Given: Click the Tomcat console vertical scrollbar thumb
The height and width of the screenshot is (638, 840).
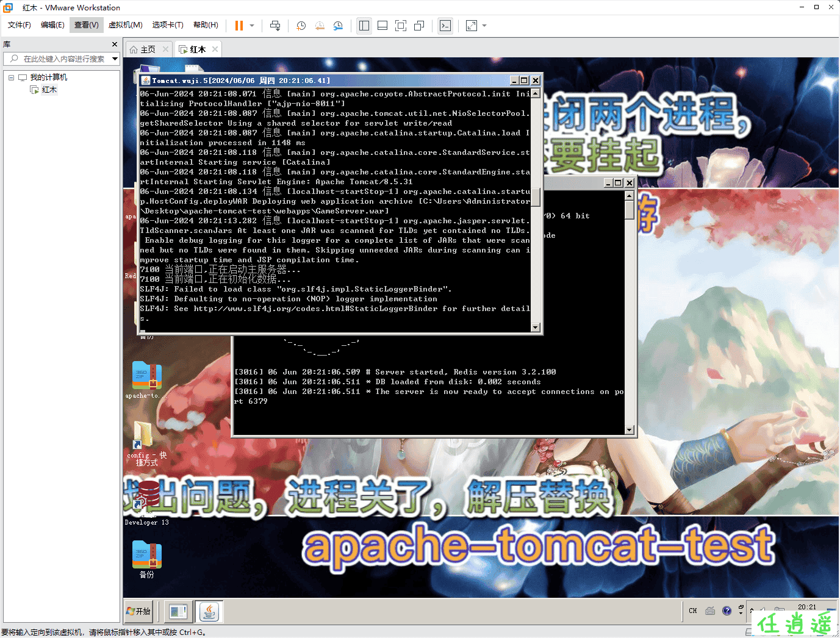Looking at the screenshot, I should (535, 197).
